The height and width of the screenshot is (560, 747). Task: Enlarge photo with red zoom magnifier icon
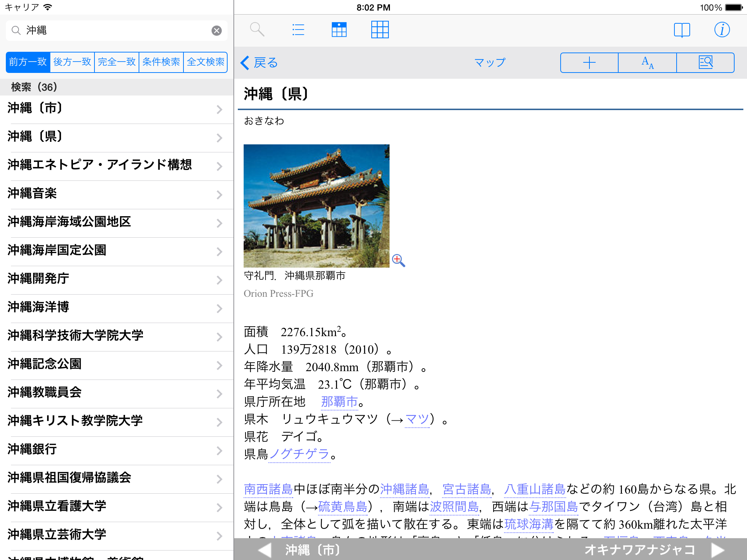click(398, 260)
